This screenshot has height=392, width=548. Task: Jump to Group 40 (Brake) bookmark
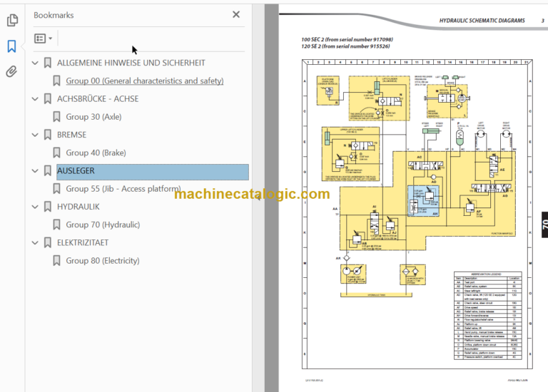(x=96, y=153)
